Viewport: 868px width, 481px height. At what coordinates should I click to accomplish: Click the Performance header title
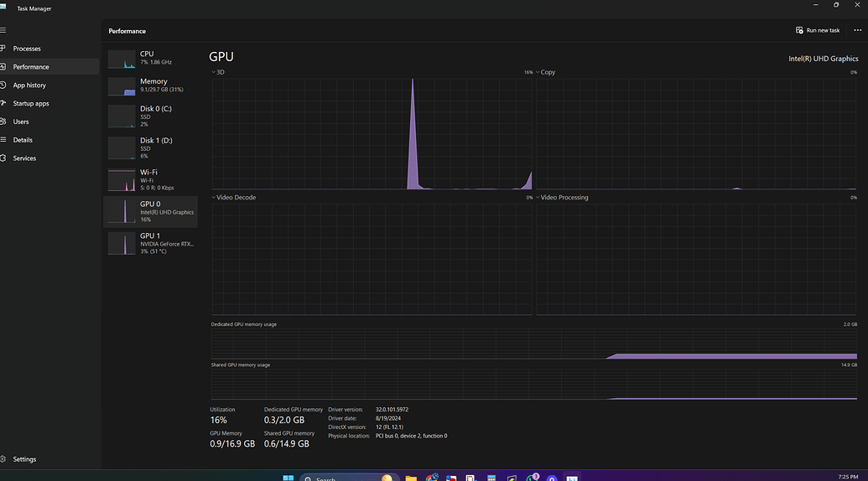pyautogui.click(x=127, y=32)
